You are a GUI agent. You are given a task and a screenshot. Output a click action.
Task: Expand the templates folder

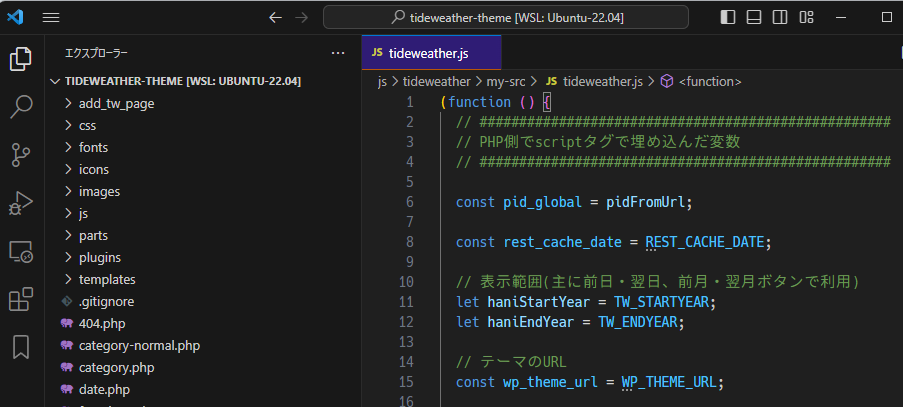[106, 279]
